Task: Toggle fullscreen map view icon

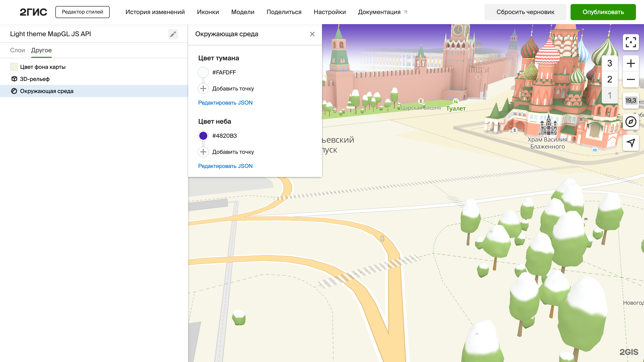Action: [x=631, y=42]
